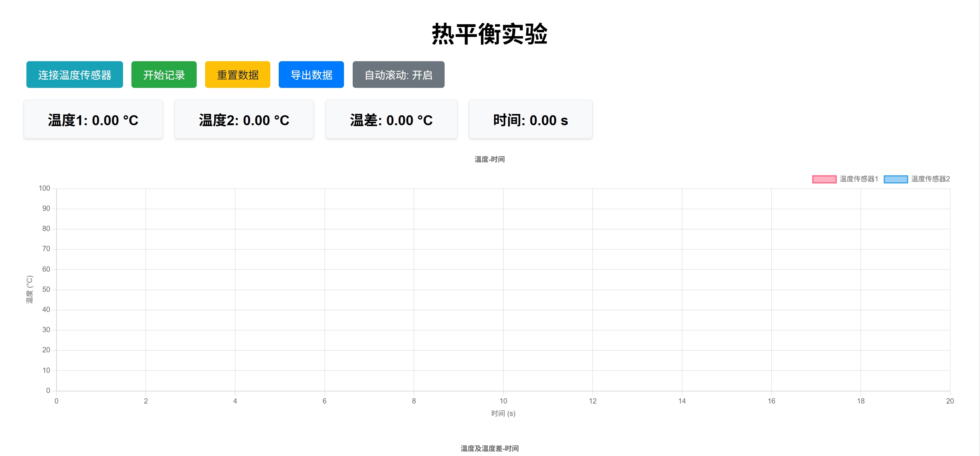Click the 温度-时间 chart title
The width and height of the screenshot is (980, 456).
pos(489,159)
